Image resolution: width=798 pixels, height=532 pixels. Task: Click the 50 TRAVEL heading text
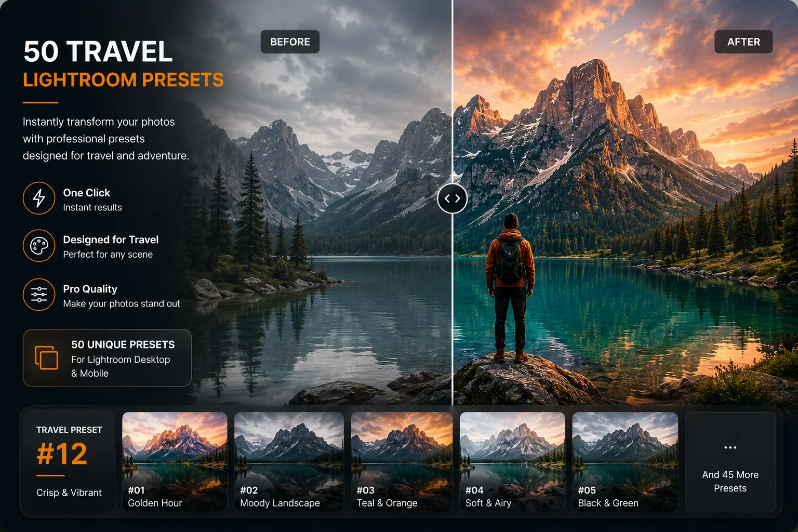point(98,51)
